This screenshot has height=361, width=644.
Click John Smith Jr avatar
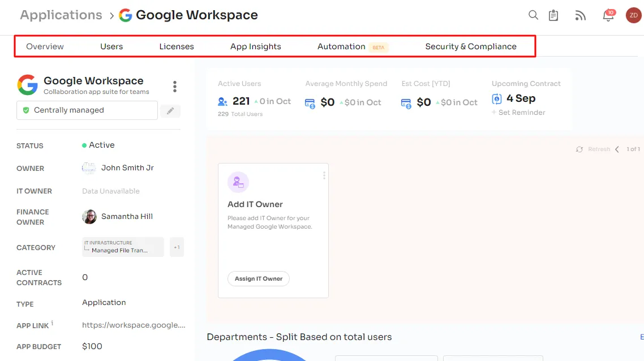(x=89, y=168)
